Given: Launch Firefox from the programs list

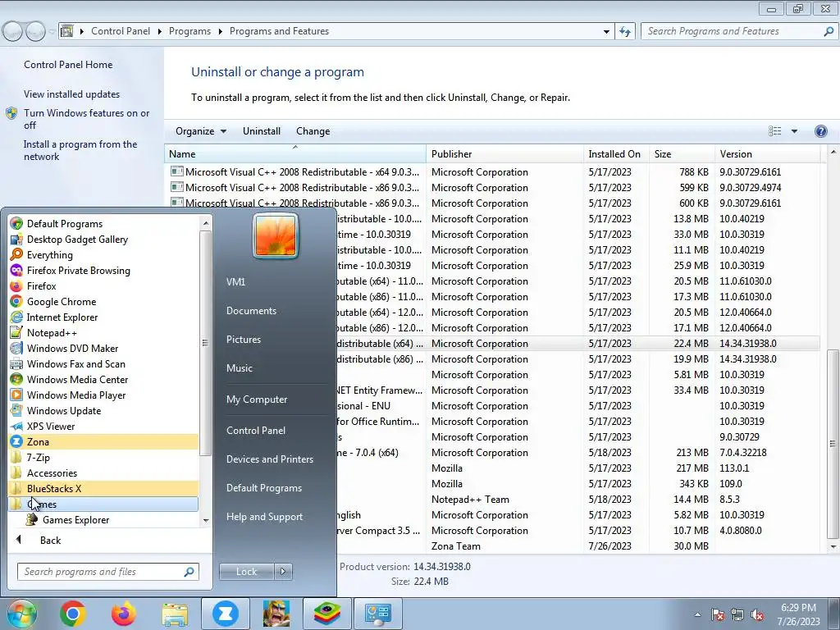Looking at the screenshot, I should pyautogui.click(x=41, y=286).
